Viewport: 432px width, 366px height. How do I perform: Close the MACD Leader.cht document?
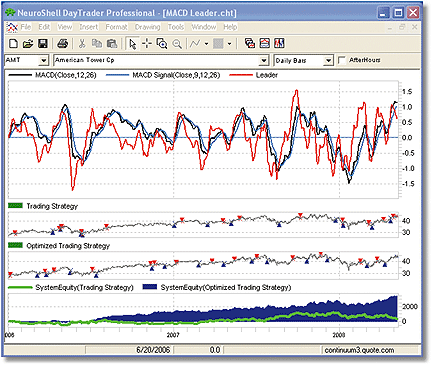click(x=414, y=27)
